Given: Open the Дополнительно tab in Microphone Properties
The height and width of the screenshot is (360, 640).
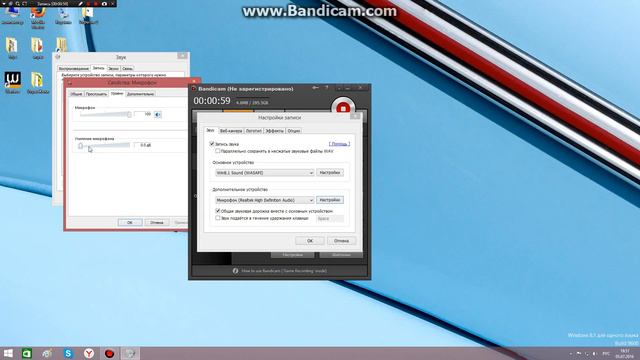Looking at the screenshot, I should click(x=140, y=94).
